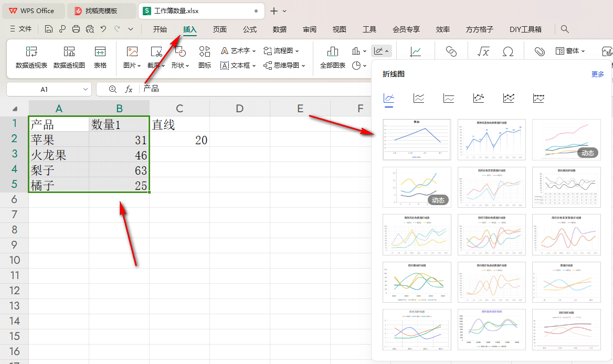Screen dimensions: 613x364
Task: Click cell containing 直线
Action: click(x=179, y=125)
